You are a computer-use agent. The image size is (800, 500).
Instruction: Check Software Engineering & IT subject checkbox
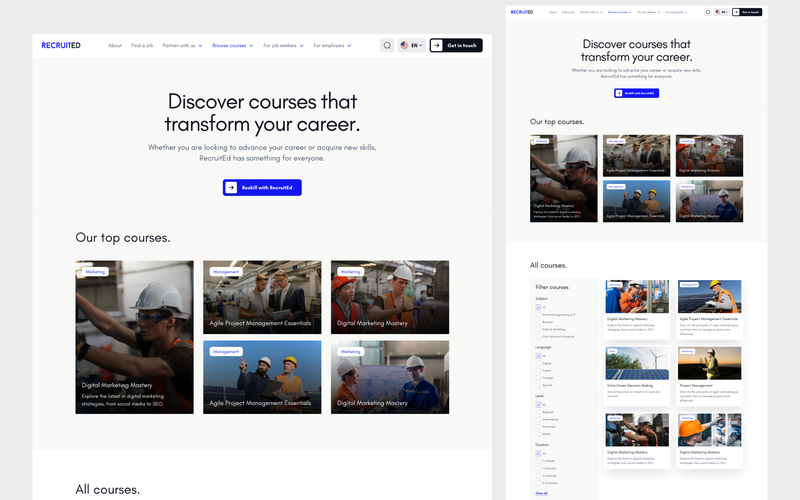click(x=538, y=315)
